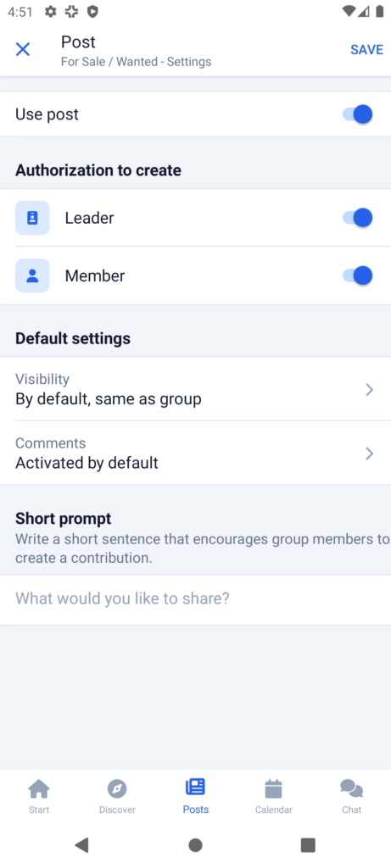Turn off Leader authorization toggle
The image size is (391, 868).
pos(357,218)
